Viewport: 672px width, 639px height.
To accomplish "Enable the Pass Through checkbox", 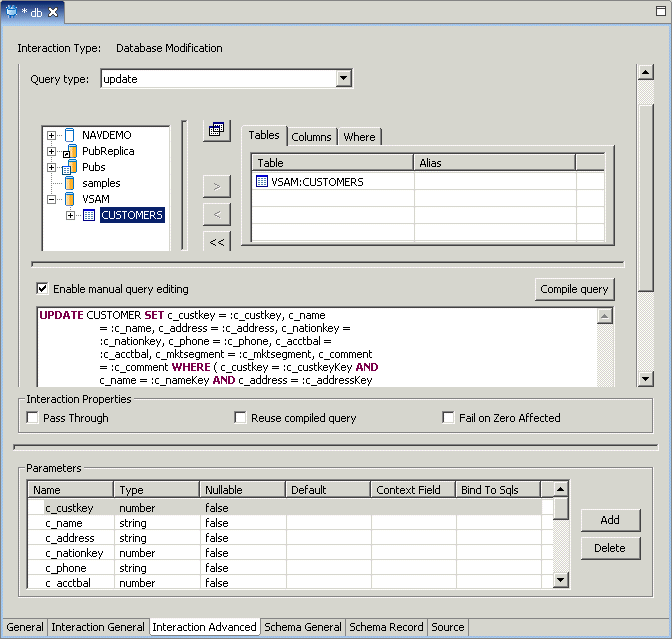I will 32,417.
